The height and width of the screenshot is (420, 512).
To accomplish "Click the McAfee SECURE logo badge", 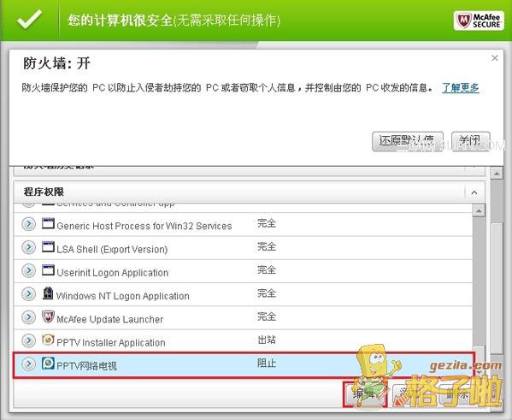I will click(479, 21).
